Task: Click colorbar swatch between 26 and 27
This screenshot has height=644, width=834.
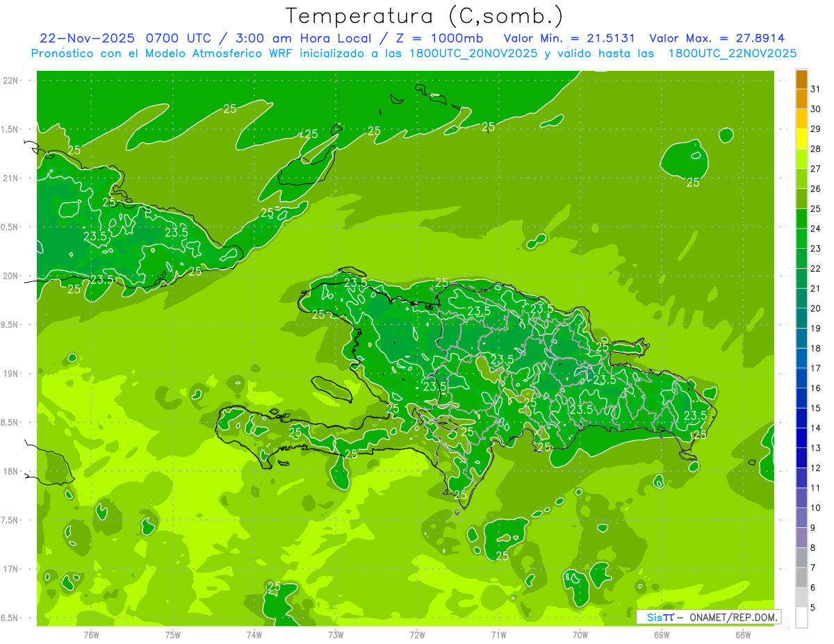Action: tap(801, 179)
